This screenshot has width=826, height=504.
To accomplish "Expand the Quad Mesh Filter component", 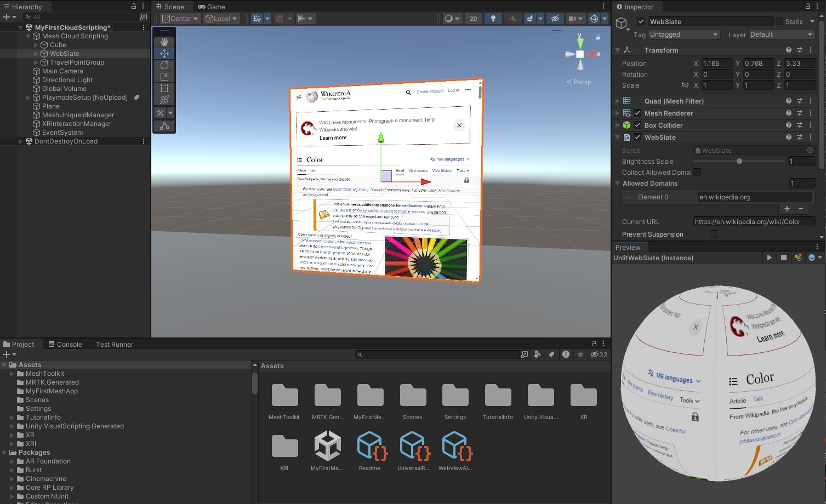I will (x=617, y=101).
